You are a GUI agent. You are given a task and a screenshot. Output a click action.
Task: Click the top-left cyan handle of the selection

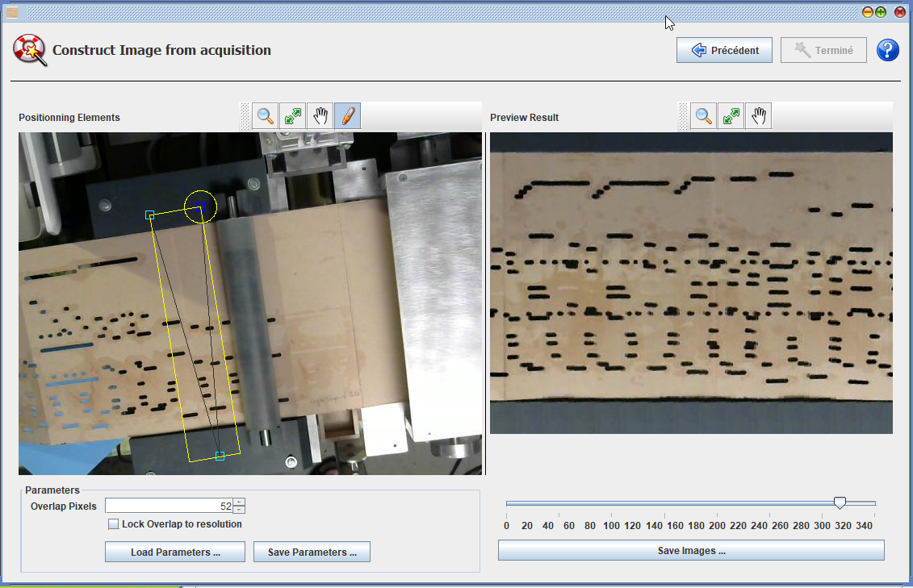pos(150,215)
